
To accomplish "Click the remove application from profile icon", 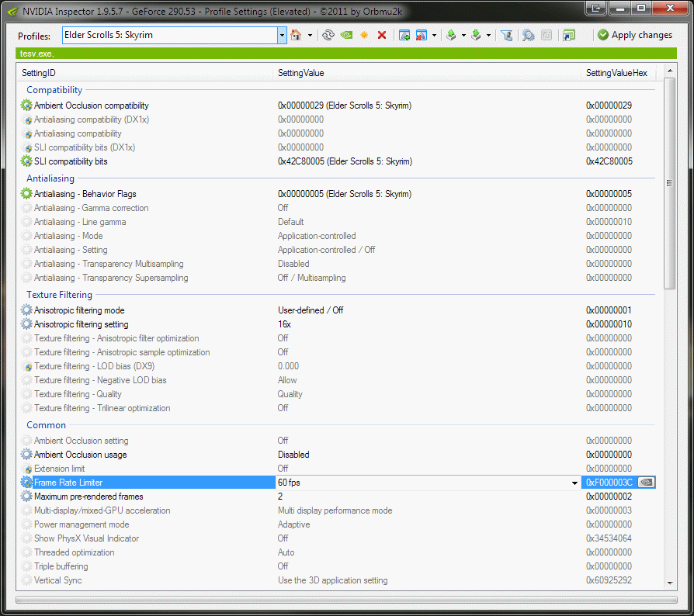I will pyautogui.click(x=422, y=35).
